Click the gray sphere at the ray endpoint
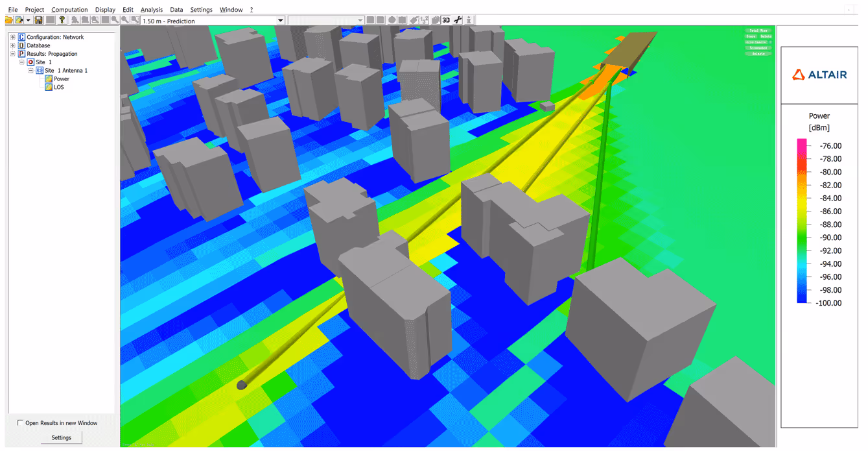 (x=242, y=385)
